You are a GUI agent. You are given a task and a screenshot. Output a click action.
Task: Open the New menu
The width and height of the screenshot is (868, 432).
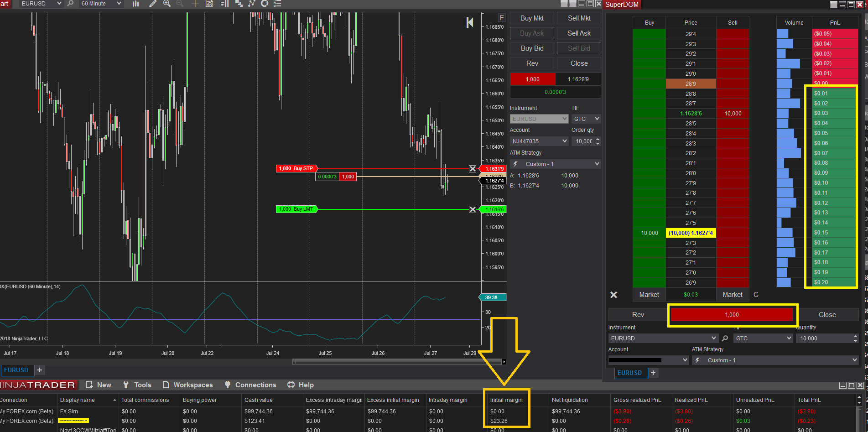pos(99,385)
